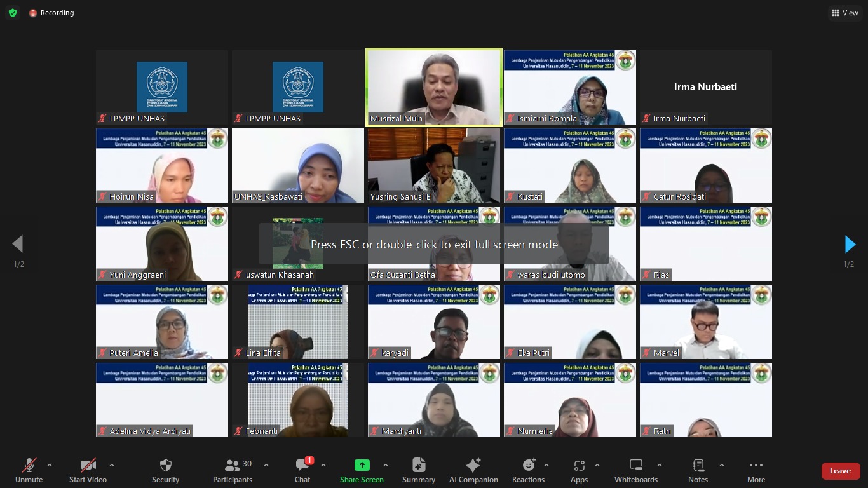
Task: Leave the meeting
Action: tap(840, 471)
